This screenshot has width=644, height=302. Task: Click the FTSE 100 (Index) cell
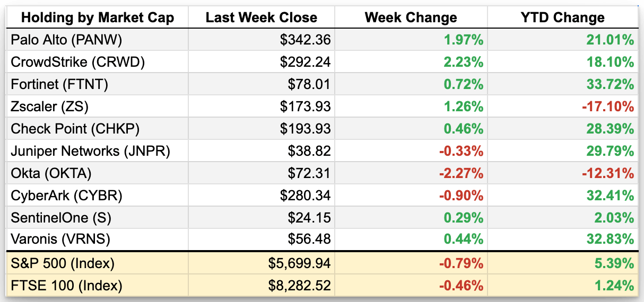[66, 286]
